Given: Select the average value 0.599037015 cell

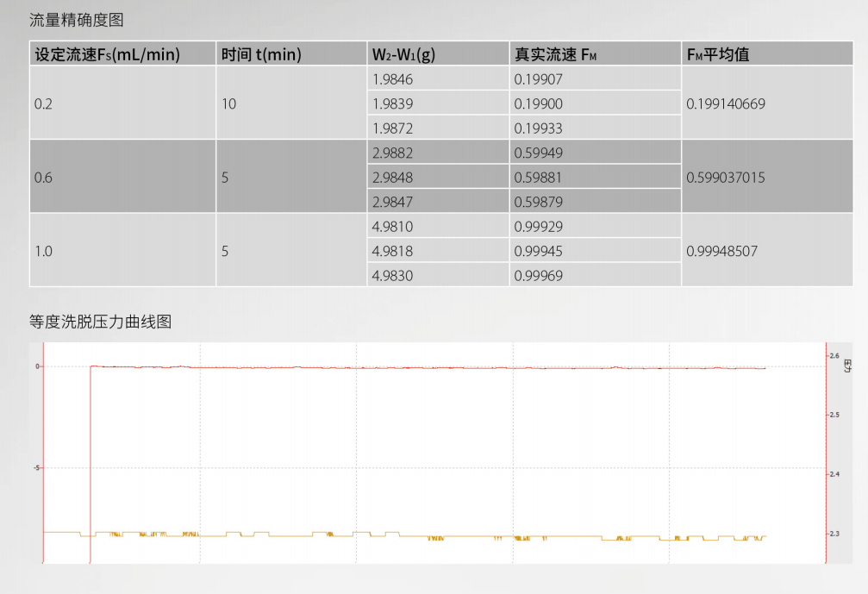Looking at the screenshot, I should pyautogui.click(x=726, y=178).
